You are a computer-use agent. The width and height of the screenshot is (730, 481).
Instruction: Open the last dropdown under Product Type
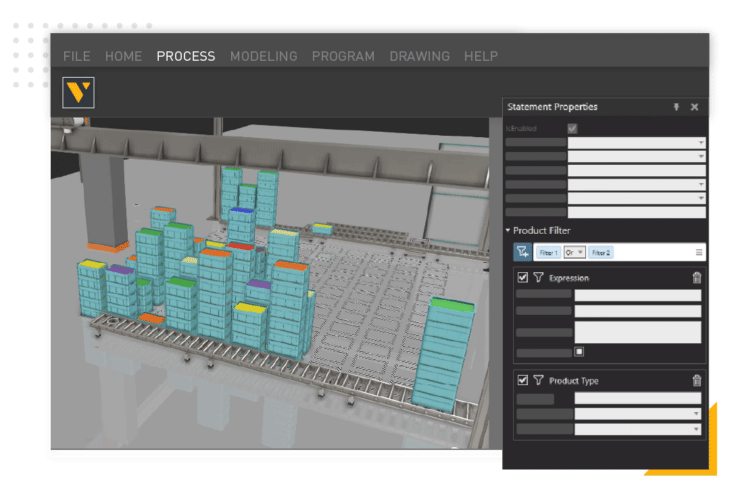tap(637, 429)
